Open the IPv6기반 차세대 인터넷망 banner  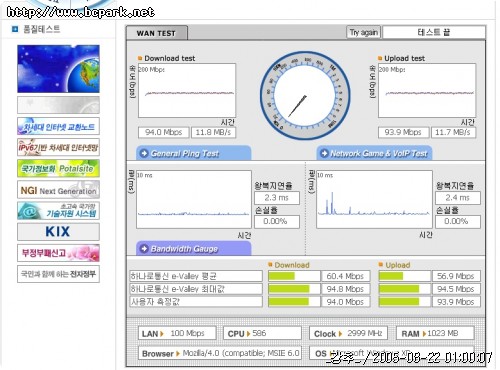click(x=58, y=147)
